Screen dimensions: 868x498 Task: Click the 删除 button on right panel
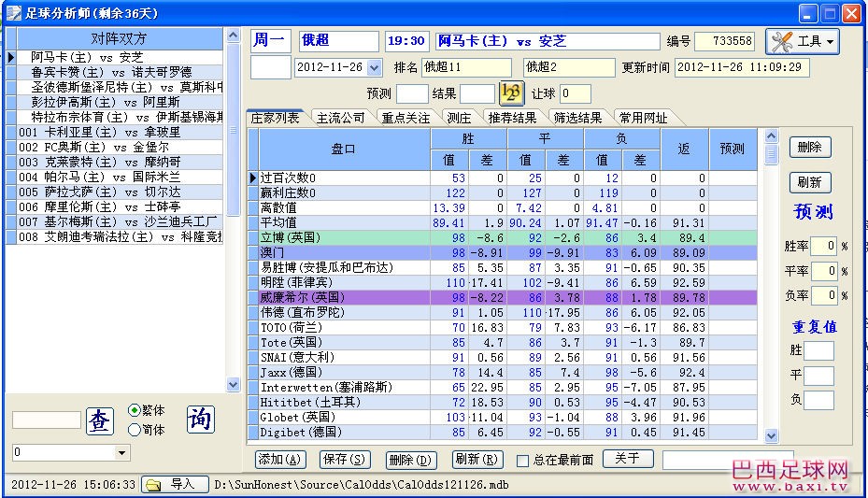tap(810, 148)
